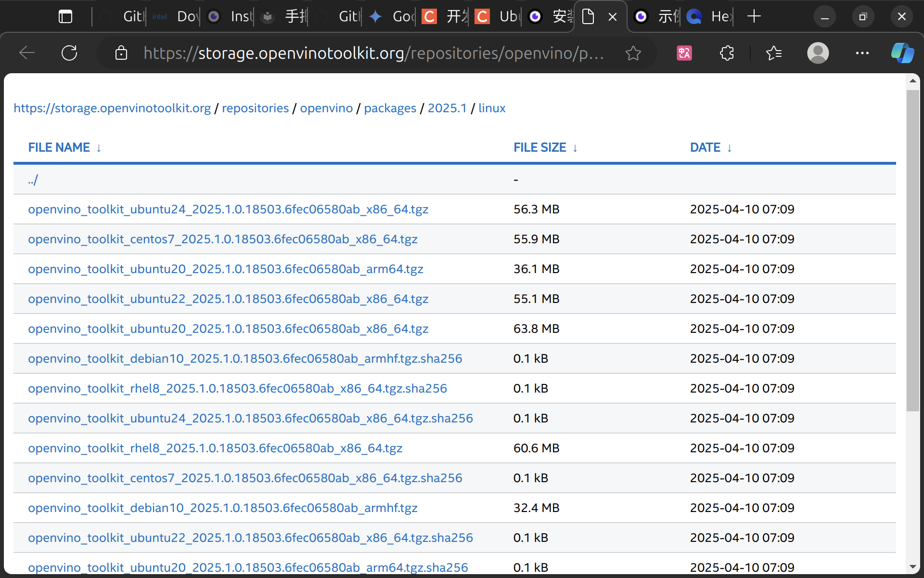The image size is (924, 578).
Task: Sort by FILE NAME column
Action: pos(64,147)
